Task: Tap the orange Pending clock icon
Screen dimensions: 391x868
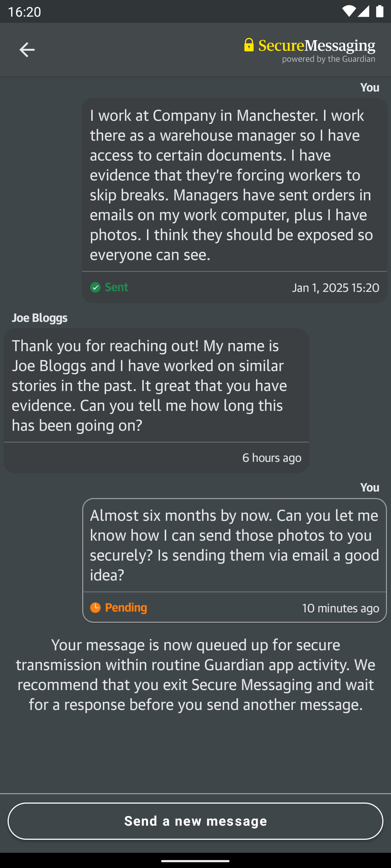Action: click(95, 608)
